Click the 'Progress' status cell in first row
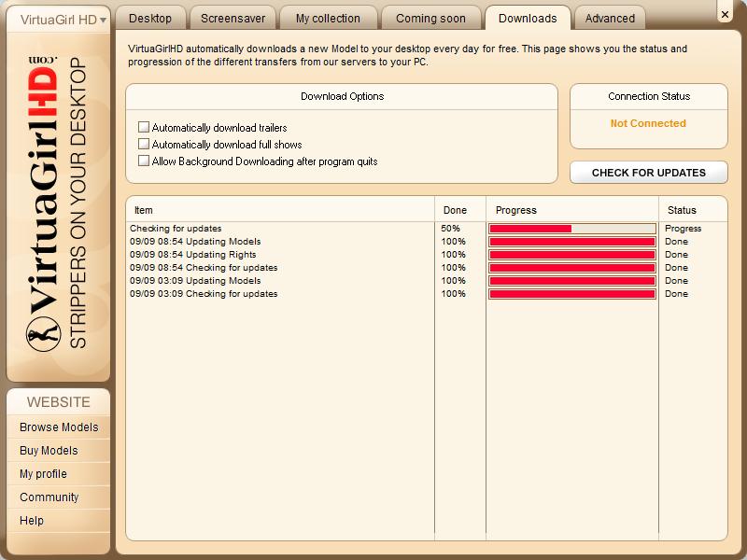The image size is (747, 560). pyautogui.click(x=684, y=229)
